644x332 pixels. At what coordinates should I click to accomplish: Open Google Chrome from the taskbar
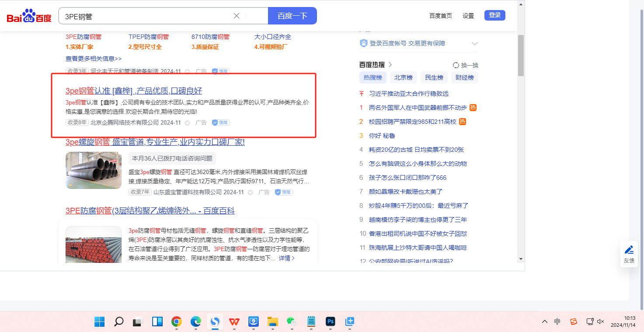tap(177, 322)
